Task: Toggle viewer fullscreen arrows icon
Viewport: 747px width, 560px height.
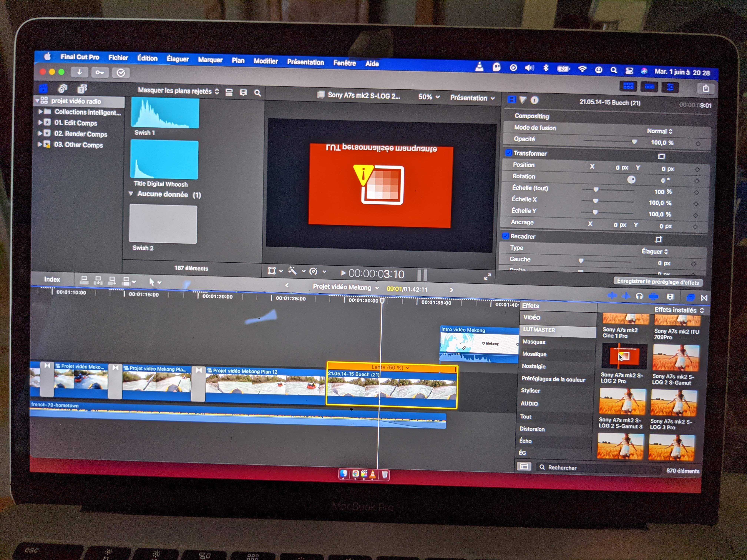Action: tap(487, 277)
